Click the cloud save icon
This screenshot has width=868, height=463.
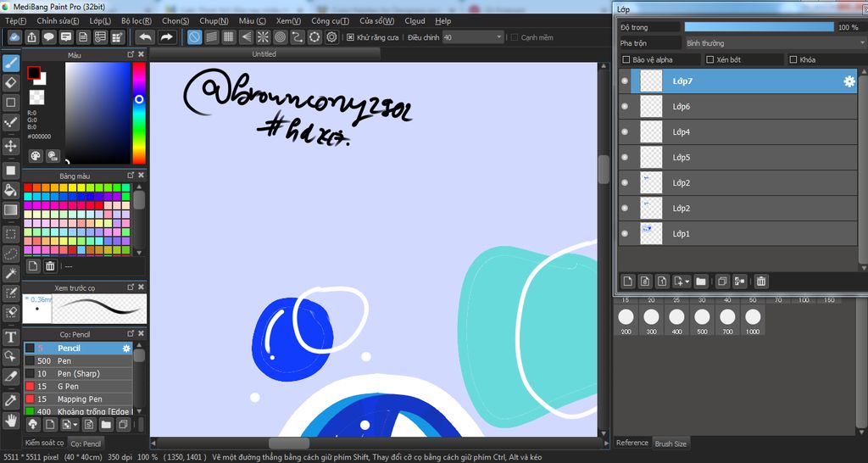(15, 37)
